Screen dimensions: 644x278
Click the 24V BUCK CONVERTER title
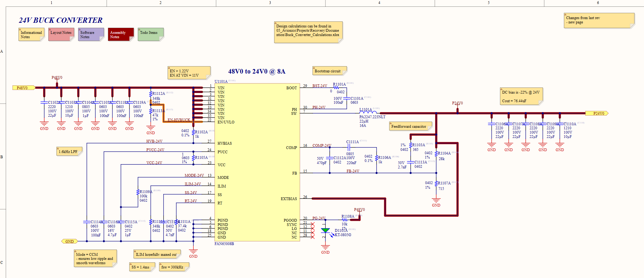click(61, 20)
